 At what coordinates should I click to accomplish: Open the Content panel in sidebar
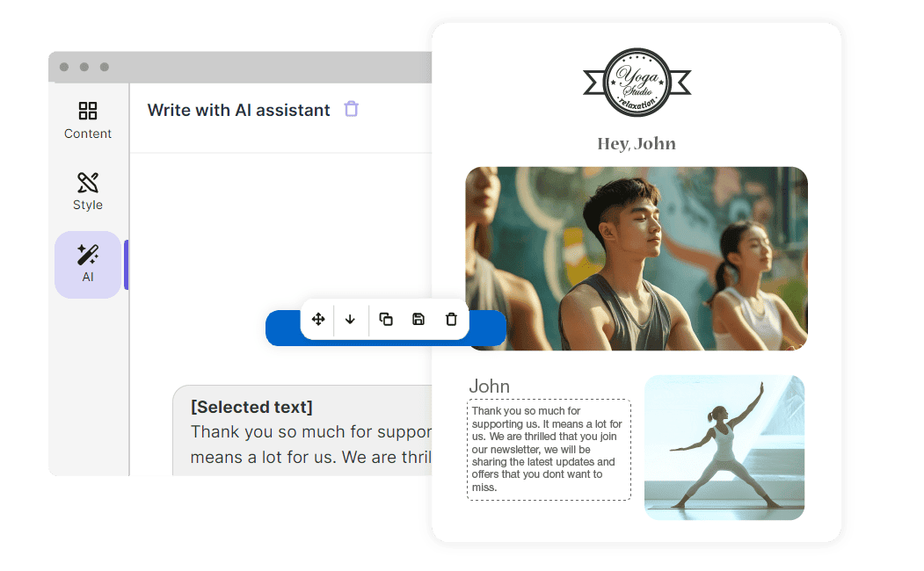pyautogui.click(x=88, y=120)
